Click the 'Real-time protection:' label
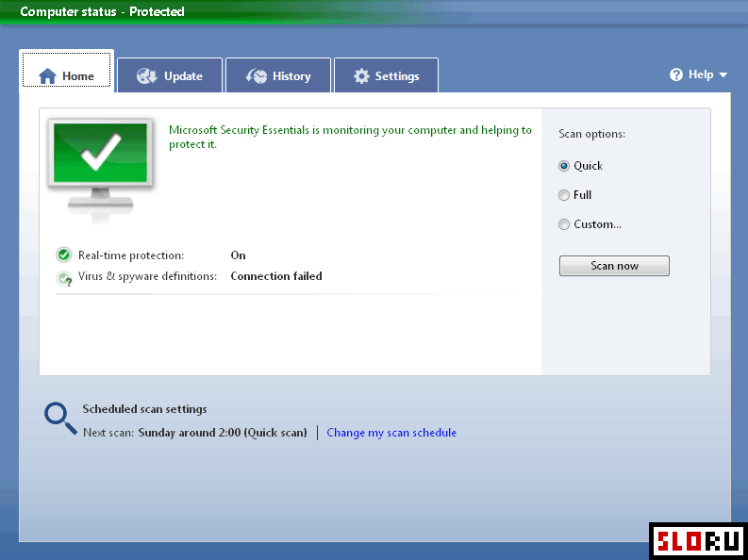 [x=131, y=255]
